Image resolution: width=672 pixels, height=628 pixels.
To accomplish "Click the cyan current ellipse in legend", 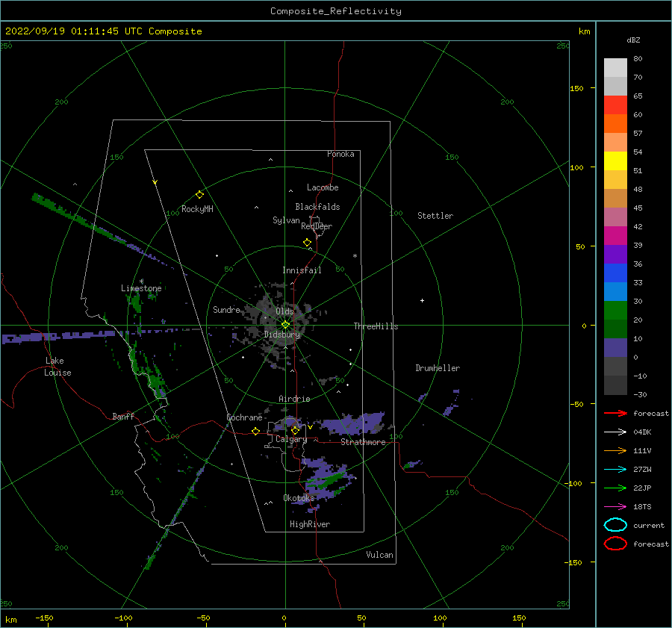I will pyautogui.click(x=615, y=525).
